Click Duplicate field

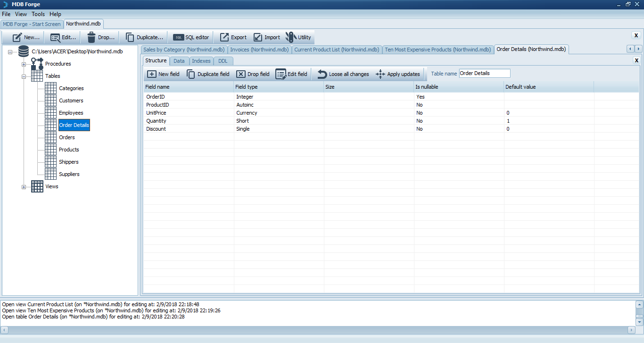tap(208, 74)
